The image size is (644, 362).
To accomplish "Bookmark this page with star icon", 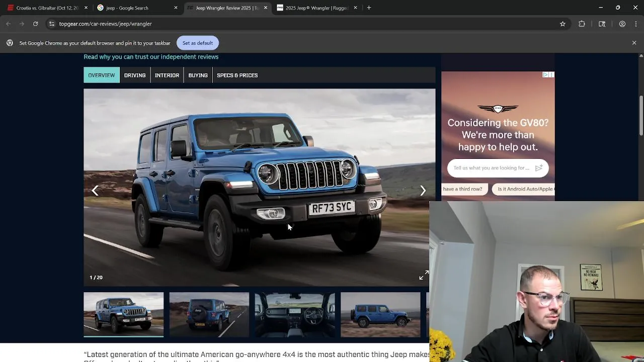I will point(562,24).
